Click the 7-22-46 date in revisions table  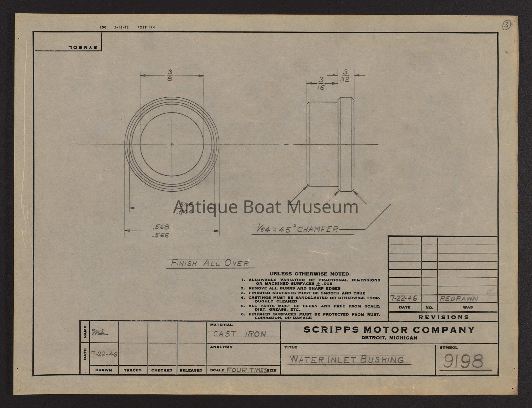pos(404,298)
